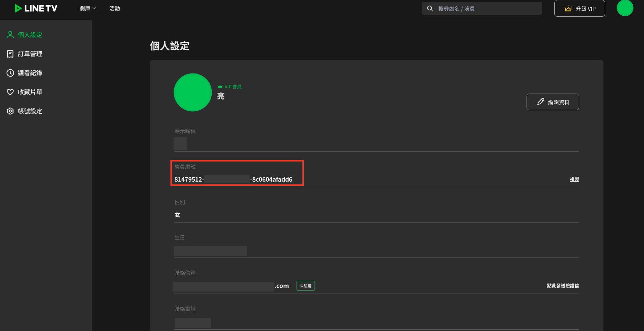Click the 會員編號 value text

[233, 179]
